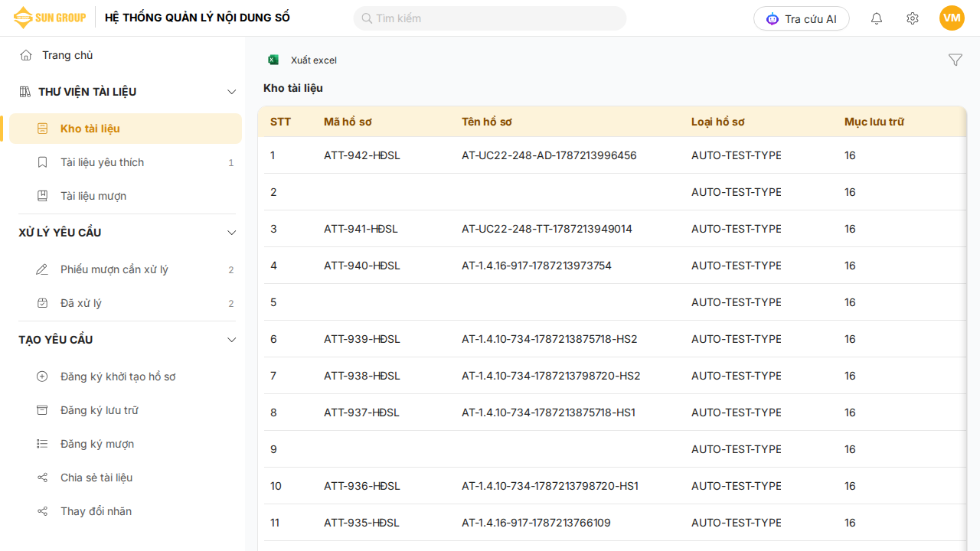Select record code ATT-940-HĐSL
Screen dimensions: 980x551
(362, 266)
